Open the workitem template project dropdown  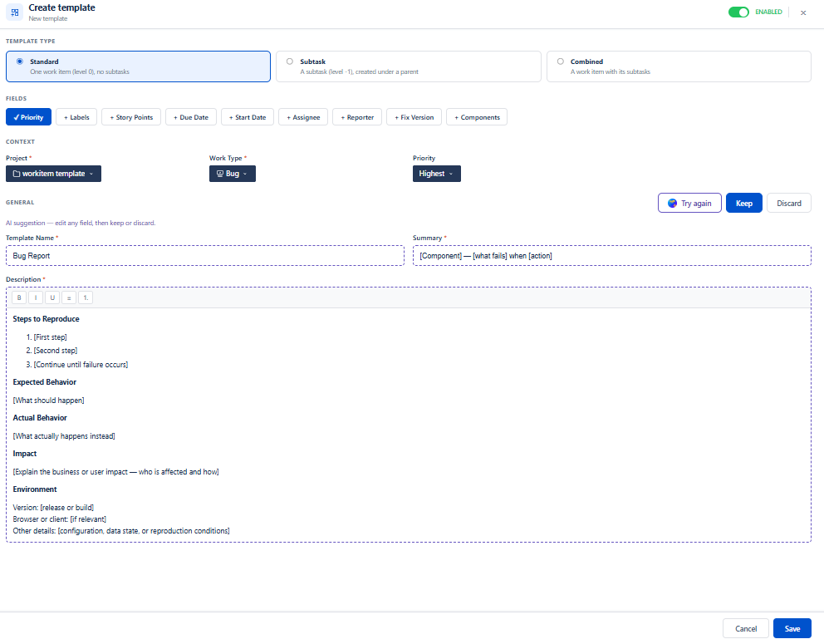pyautogui.click(x=54, y=174)
